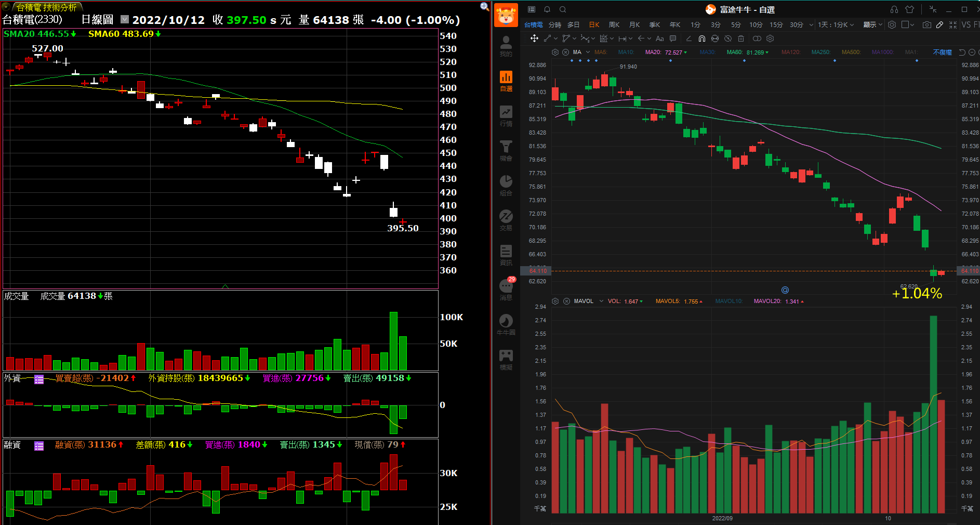This screenshot has width=980, height=525.
Task: Open the chart layout square dropdown
Action: pos(908,24)
